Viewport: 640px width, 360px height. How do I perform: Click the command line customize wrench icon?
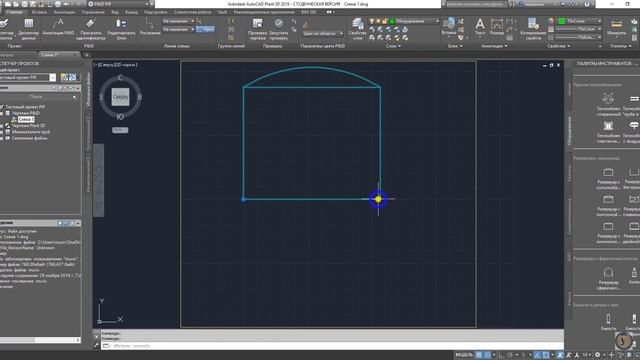tap(96, 346)
